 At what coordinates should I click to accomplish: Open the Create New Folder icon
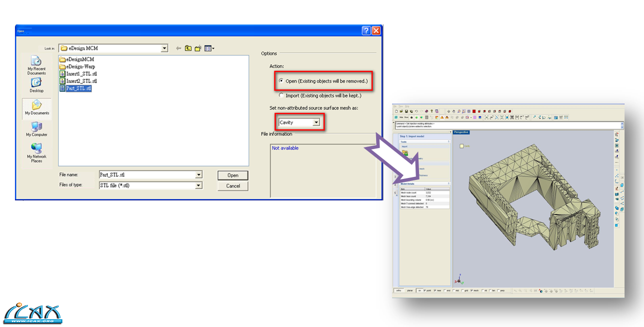pos(198,48)
